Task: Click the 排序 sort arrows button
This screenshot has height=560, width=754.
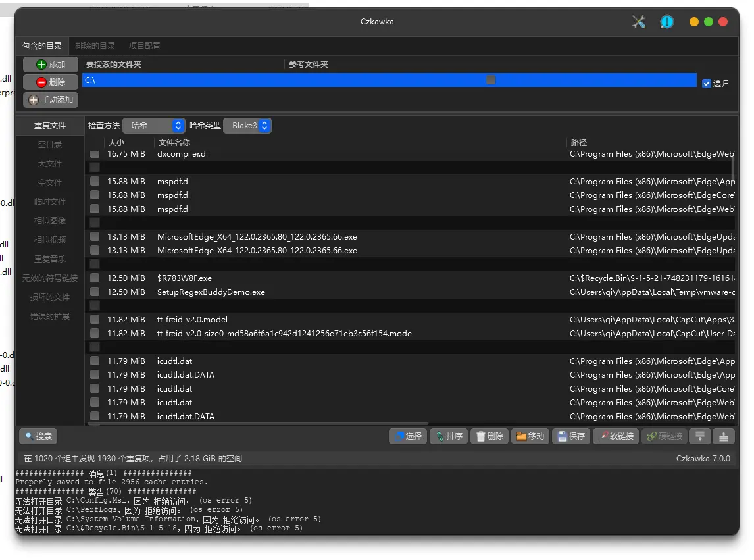Action: coord(448,436)
